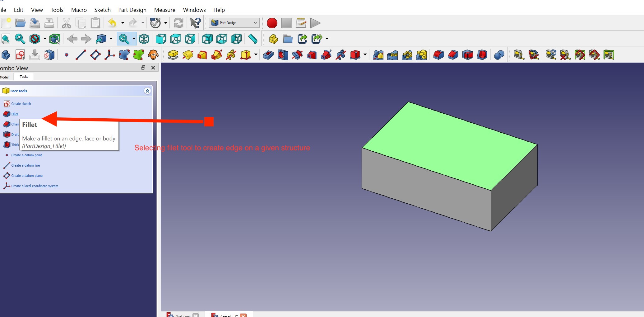Switch to Front view icon
The width and height of the screenshot is (644, 317).
161,39
